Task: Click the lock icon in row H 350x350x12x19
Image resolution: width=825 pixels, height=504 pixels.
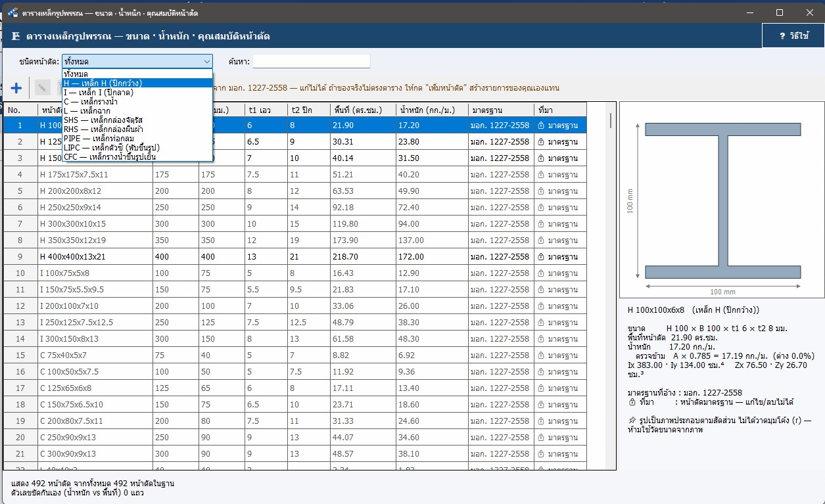Action: [541, 241]
